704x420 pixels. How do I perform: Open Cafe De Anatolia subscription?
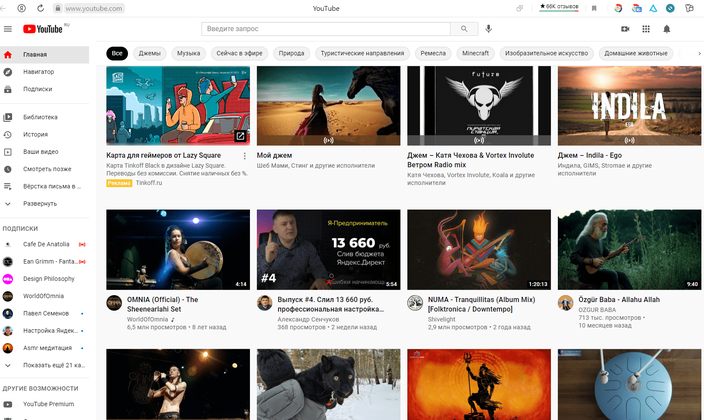click(x=44, y=244)
